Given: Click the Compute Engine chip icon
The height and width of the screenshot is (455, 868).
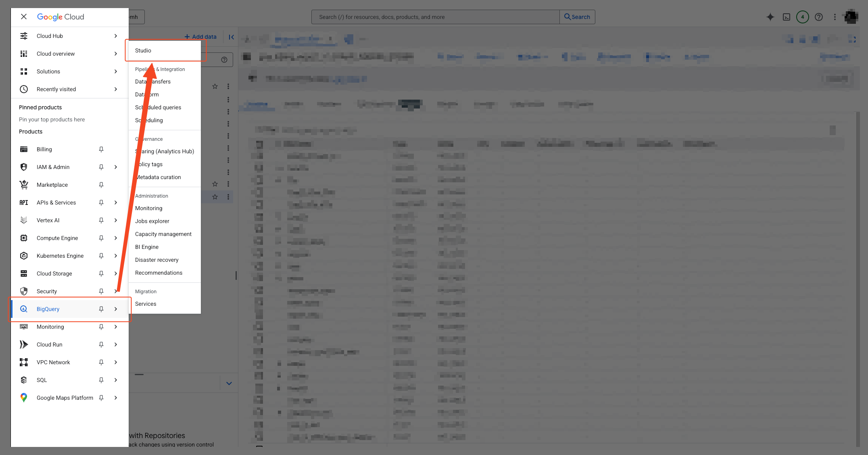Looking at the screenshot, I should pyautogui.click(x=24, y=238).
